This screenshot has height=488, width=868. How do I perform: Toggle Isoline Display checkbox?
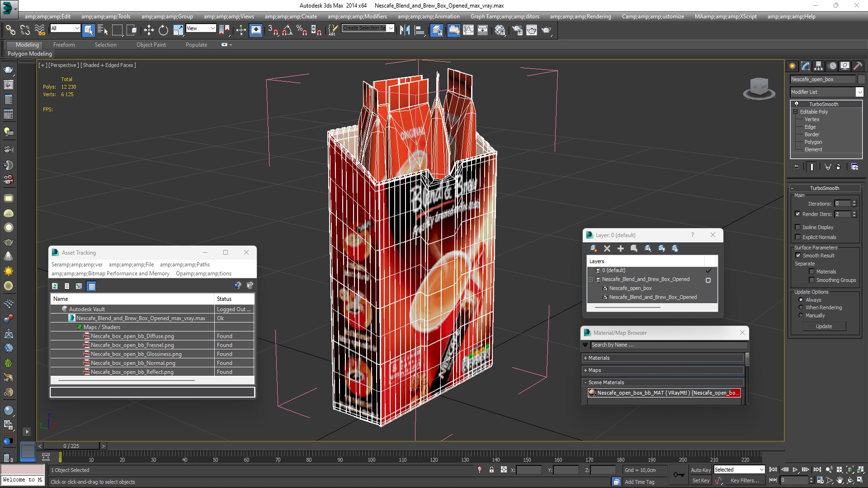click(798, 227)
